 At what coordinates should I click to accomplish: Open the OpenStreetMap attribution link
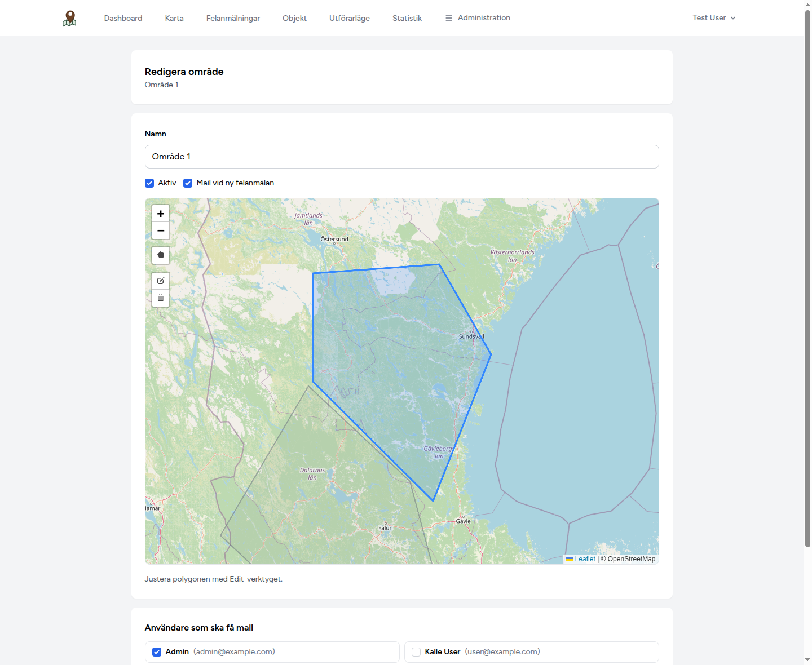click(632, 559)
